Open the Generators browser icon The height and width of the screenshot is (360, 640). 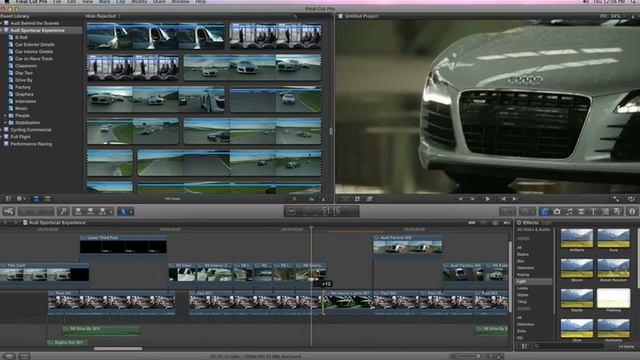[605, 211]
